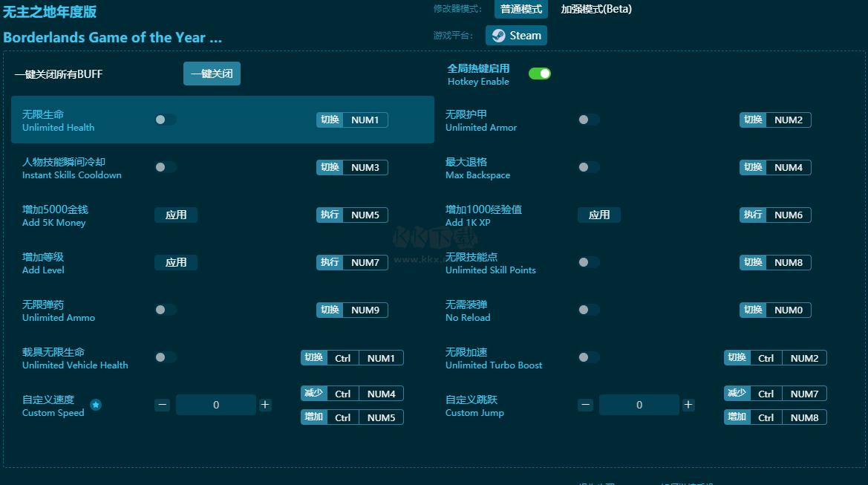
Task: Click the 一键关闭 button
Action: coord(212,74)
